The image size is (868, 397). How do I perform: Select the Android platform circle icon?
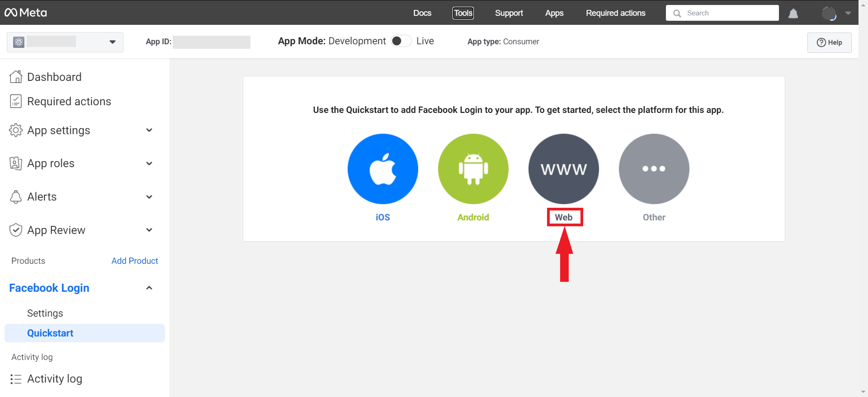coord(473,169)
